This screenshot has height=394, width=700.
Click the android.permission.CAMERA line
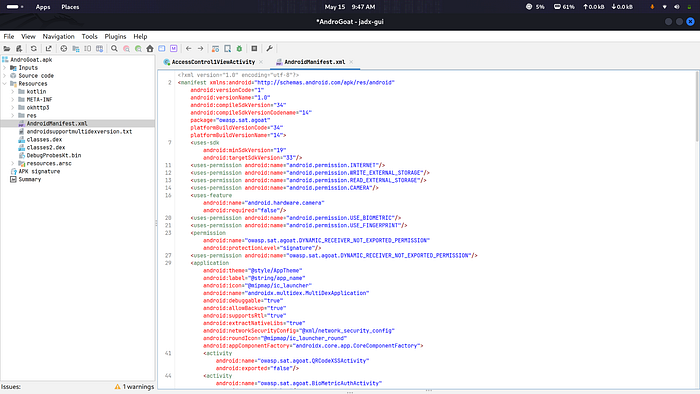pos(284,188)
